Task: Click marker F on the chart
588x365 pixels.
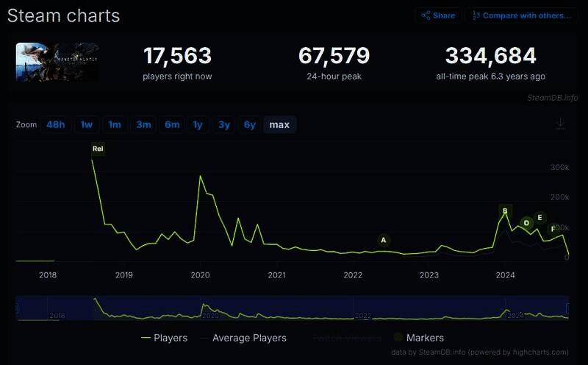Action: click(553, 229)
